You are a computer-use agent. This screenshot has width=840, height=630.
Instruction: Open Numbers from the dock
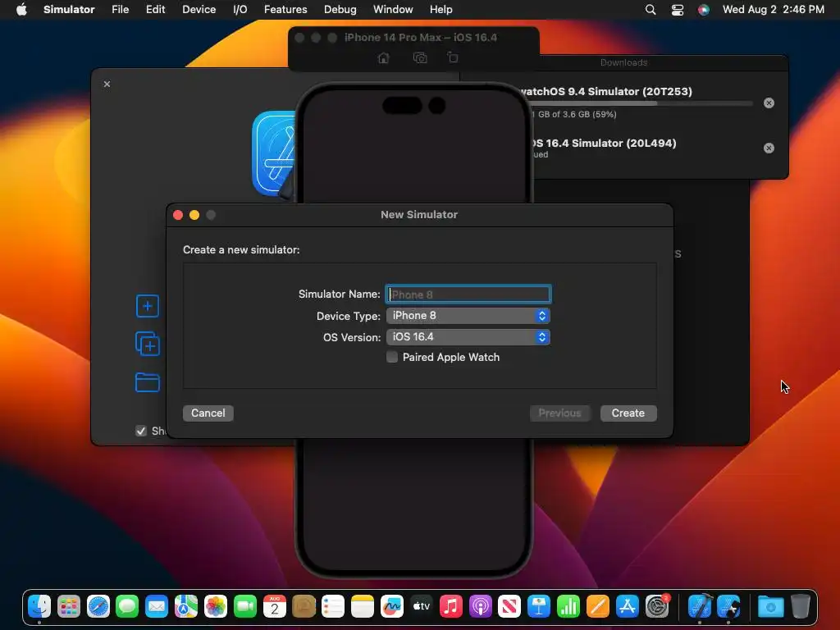coord(568,606)
